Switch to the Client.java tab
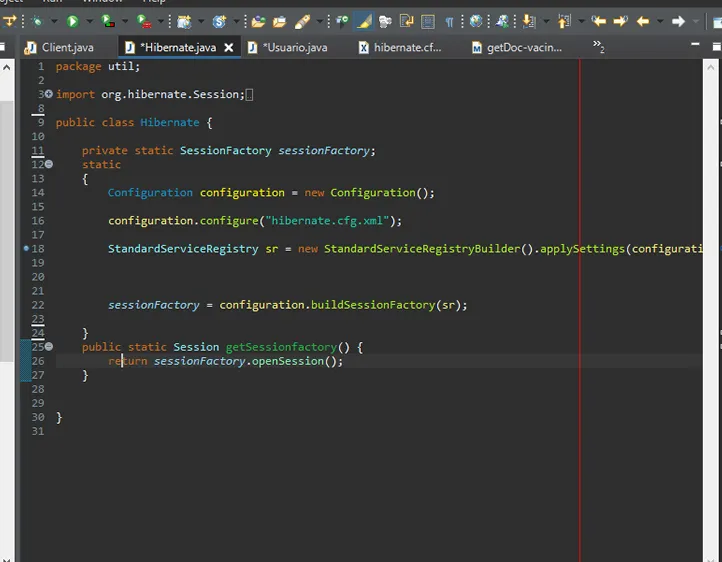Image resolution: width=722 pixels, height=562 pixels. (66, 47)
